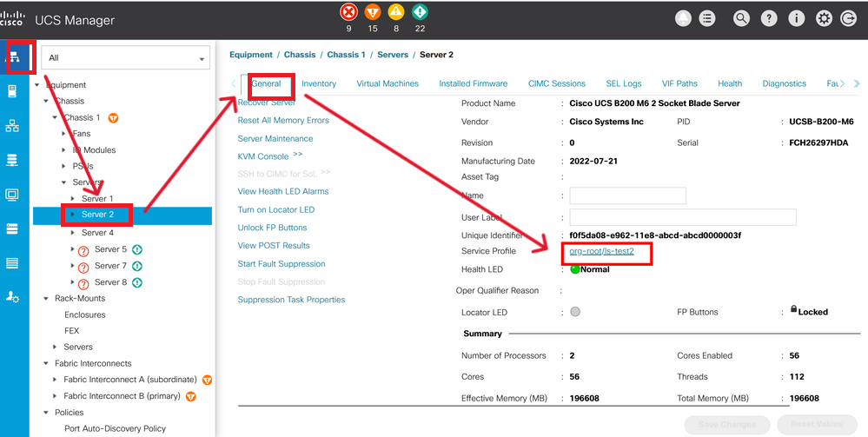Open the Chassis list icon in sidebar
The width and height of the screenshot is (868, 437).
coord(12,263)
